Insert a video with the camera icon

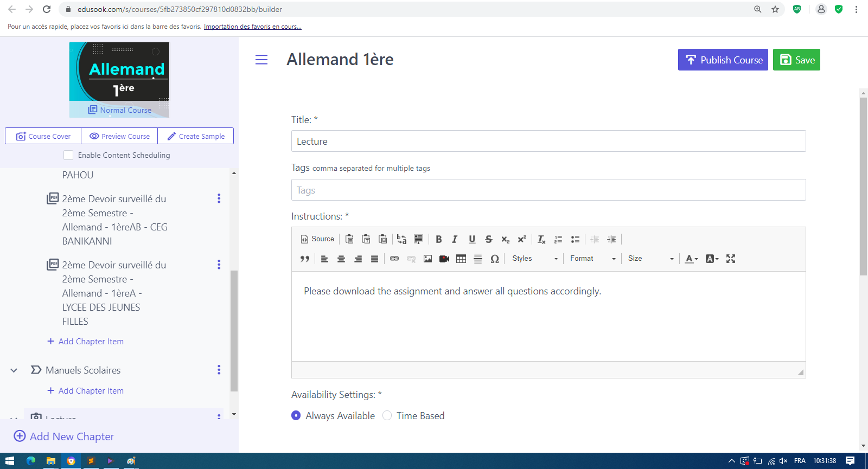pyautogui.click(x=444, y=259)
